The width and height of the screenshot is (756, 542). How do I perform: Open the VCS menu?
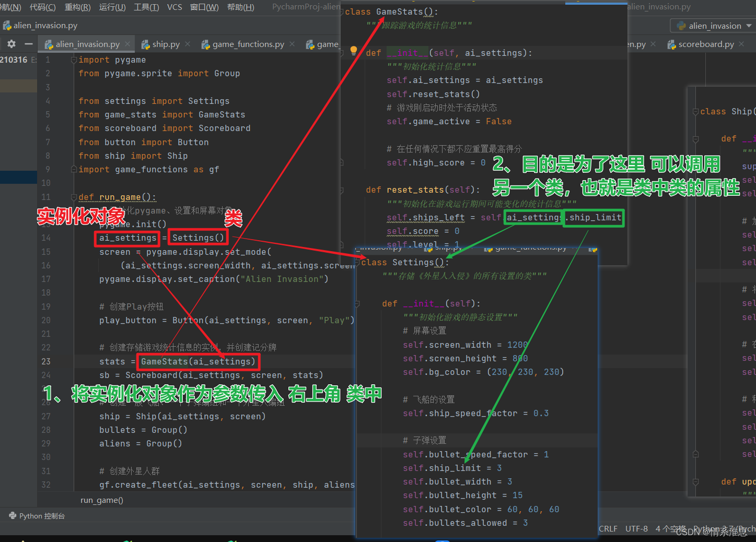(x=175, y=7)
